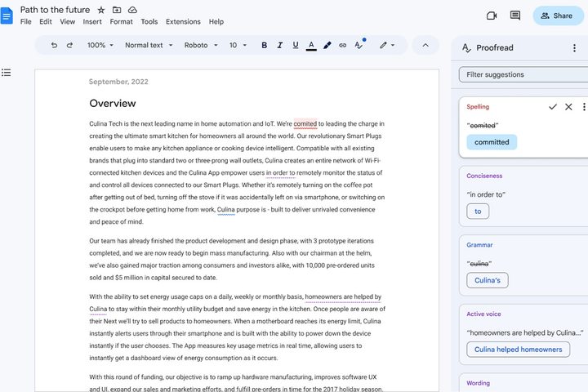Open the Edit menu
This screenshot has height=392, width=588.
[x=46, y=22]
